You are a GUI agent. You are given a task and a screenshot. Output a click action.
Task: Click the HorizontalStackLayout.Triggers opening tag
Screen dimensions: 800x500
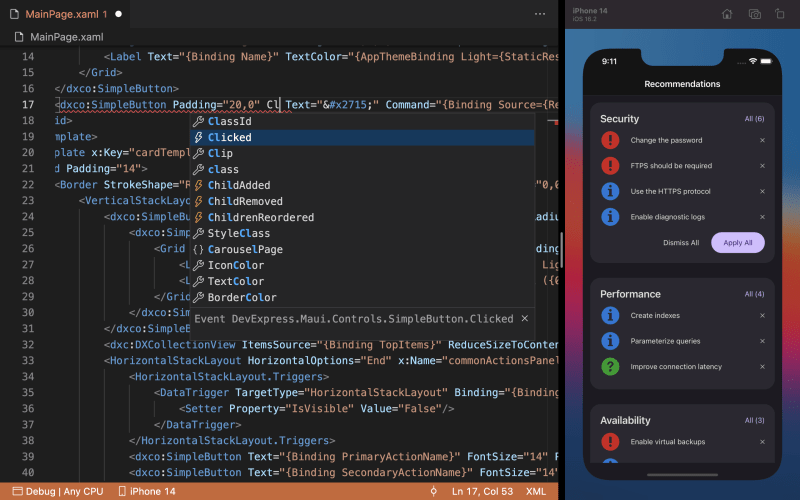tap(229, 377)
